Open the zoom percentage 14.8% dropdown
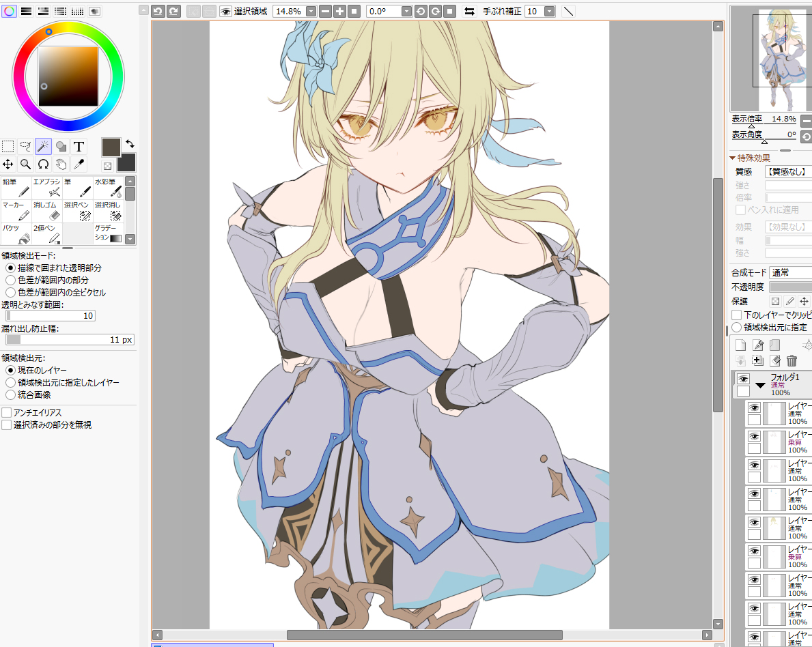The height and width of the screenshot is (647, 812). (311, 11)
